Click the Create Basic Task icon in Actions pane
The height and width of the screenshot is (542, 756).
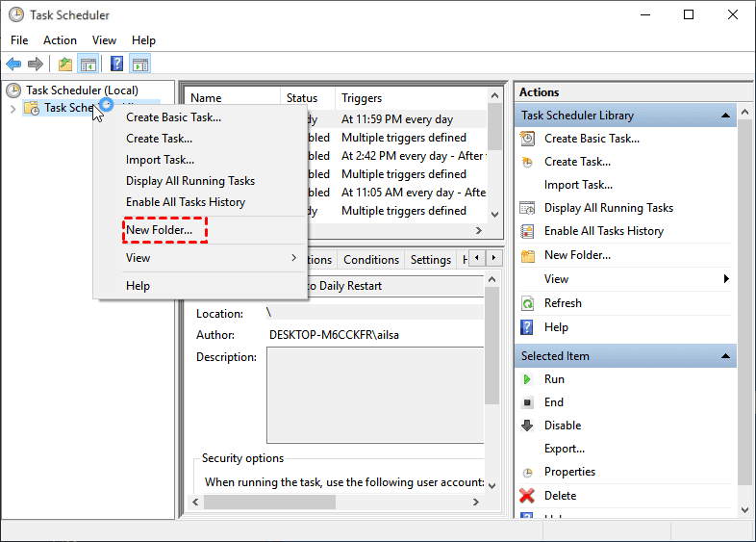[x=527, y=139]
